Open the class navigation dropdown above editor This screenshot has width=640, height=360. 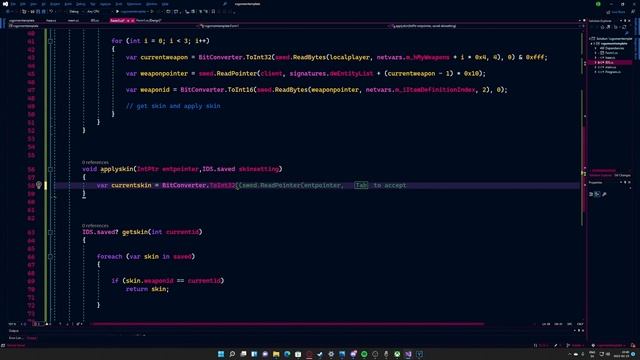point(294,26)
